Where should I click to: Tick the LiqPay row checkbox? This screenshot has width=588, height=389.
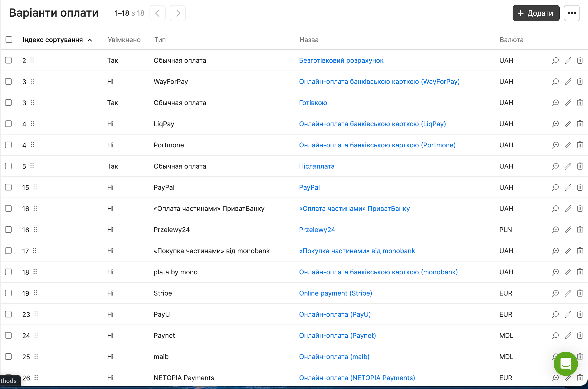(x=8, y=124)
